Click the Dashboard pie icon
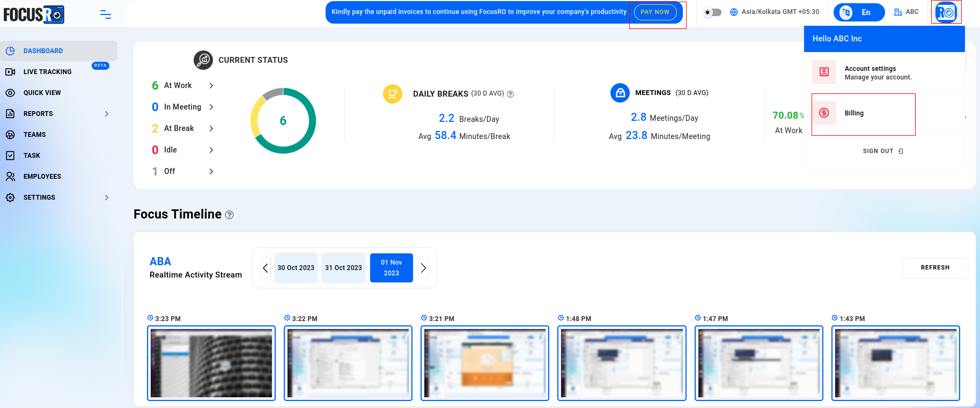Viewport: 980px width, 408px height. [x=10, y=51]
